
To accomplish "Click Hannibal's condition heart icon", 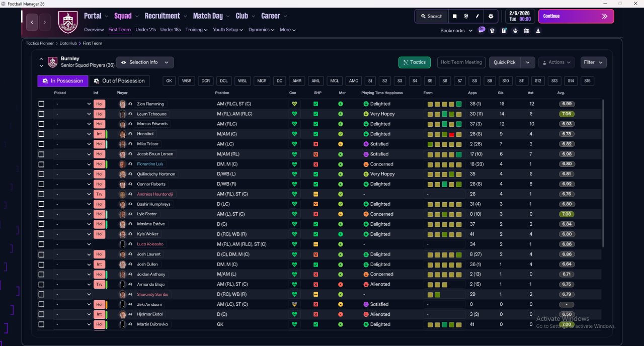I will (x=294, y=134).
